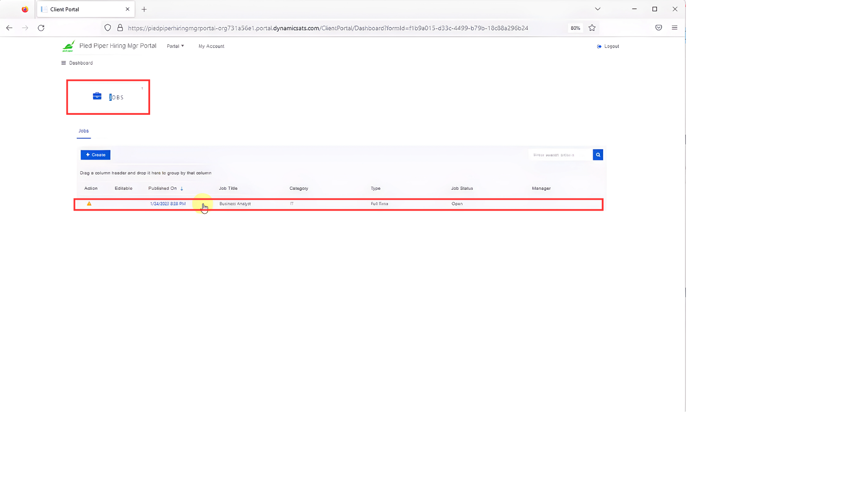The width and height of the screenshot is (868, 488).
Task: Switch to the Jobs tab
Action: 84,131
